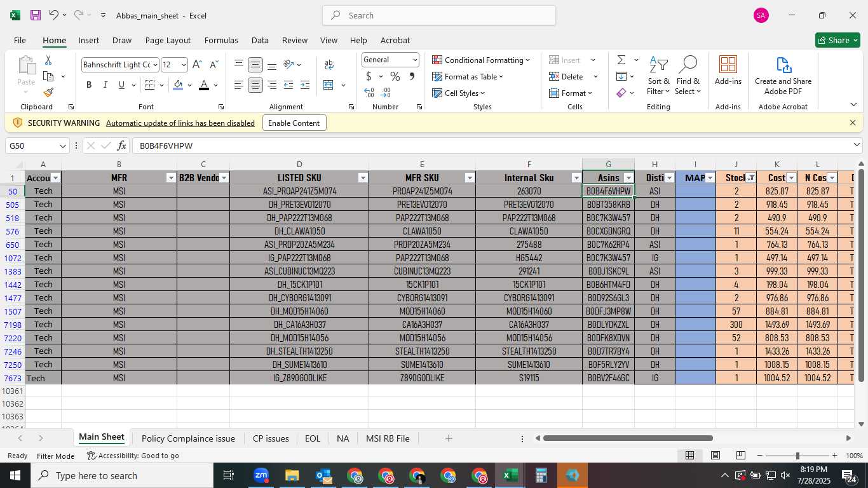868x488 pixels.
Task: Open the font size dropdown
Action: click(x=184, y=65)
